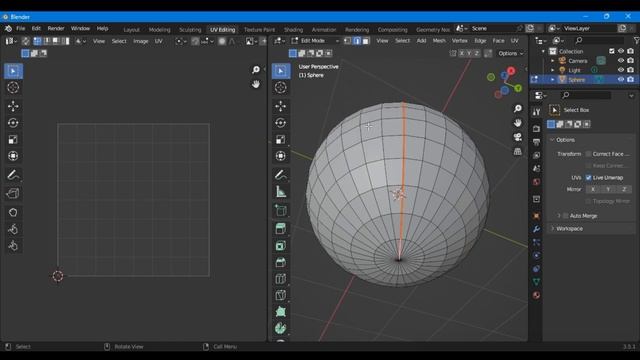Toggle Mirror Z in the Options panel
Screen dimensions: 640x360
(624, 189)
